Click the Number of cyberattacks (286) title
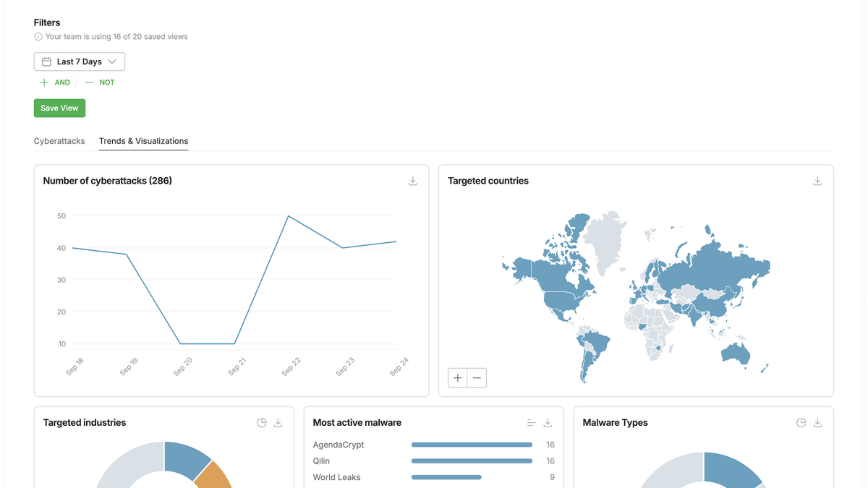Screen dimensions: 868x488 pos(108,181)
